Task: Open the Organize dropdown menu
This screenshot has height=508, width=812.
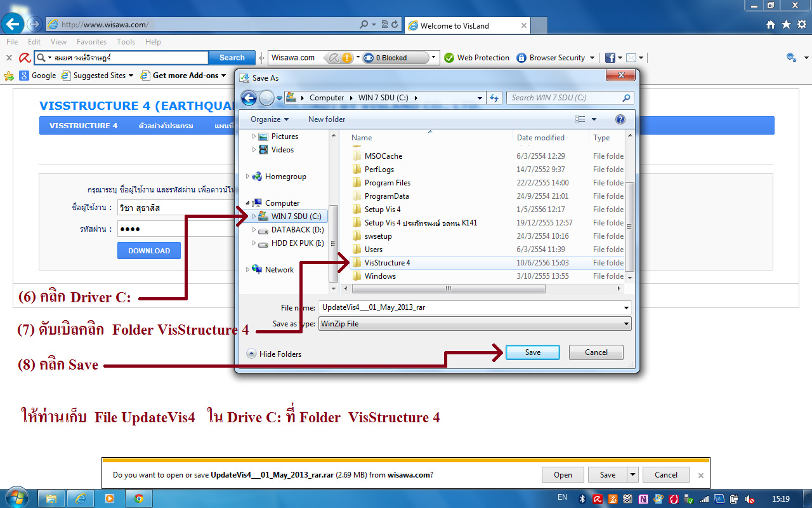Action: tap(270, 119)
